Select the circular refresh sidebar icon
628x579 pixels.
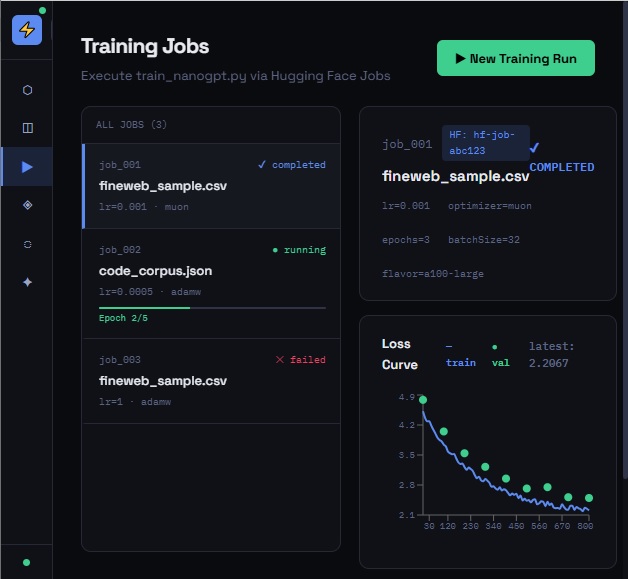click(x=27, y=244)
